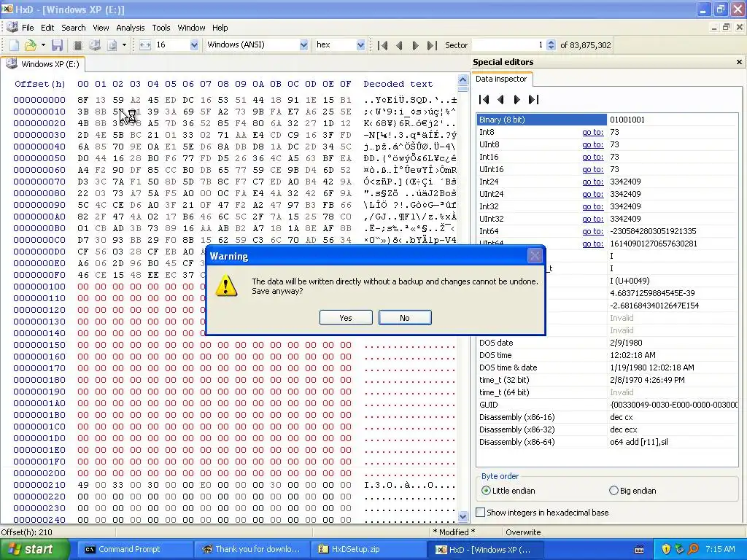Click the DOS date value 2/9/1980
Viewport: 747px width, 560px height.
tap(626, 343)
